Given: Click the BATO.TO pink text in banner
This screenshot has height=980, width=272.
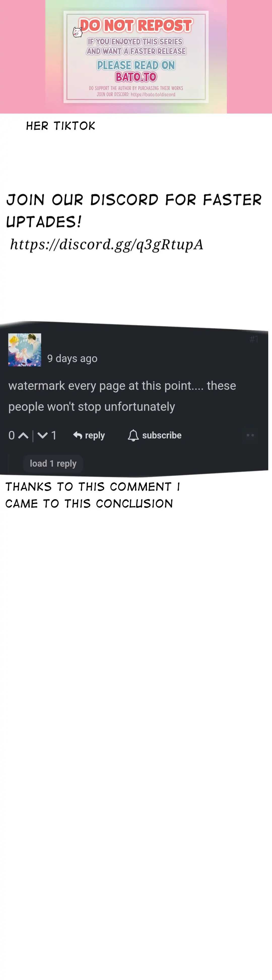Looking at the screenshot, I should 136,77.
